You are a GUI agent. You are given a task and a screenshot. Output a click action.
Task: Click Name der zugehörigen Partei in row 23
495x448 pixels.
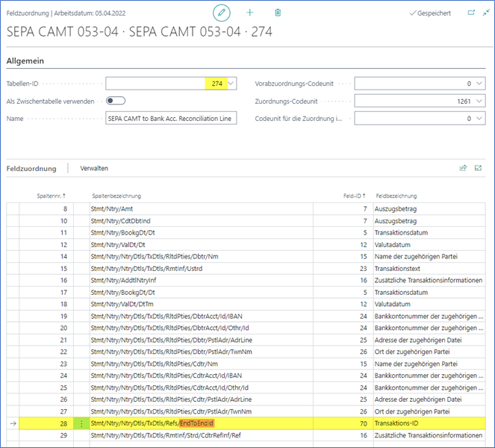(429, 364)
